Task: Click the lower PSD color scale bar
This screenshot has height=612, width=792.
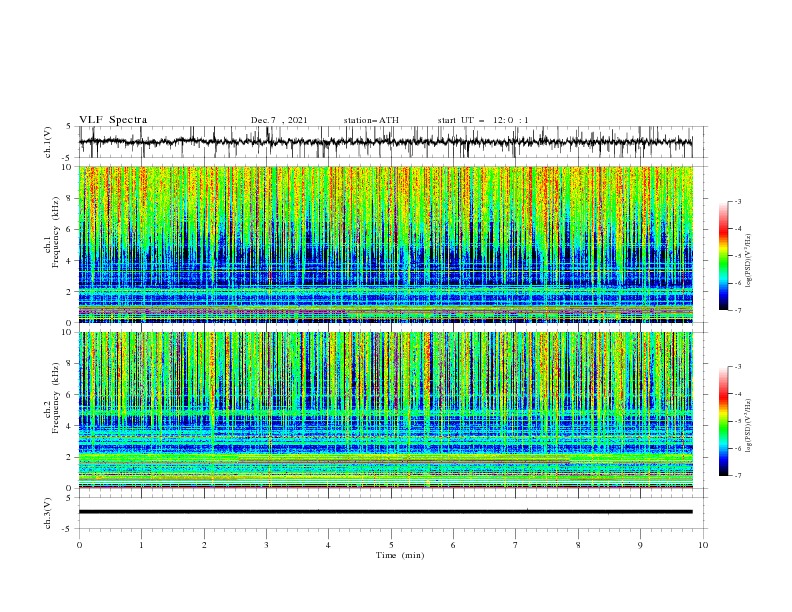Action: 723,421
